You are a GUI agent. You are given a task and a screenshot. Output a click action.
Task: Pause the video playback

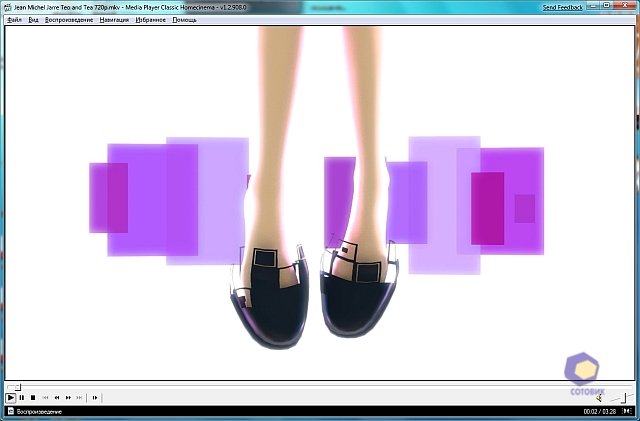[22, 398]
